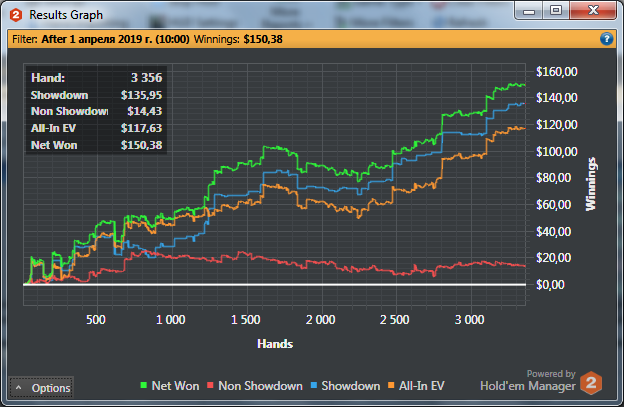Viewport: 624px width, 409px height.
Task: Toggle the Net Won legend entry
Action: 170,386
